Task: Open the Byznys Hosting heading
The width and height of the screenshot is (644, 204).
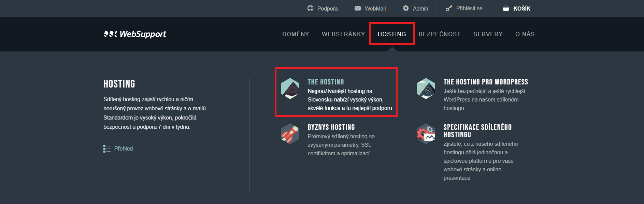Action: (x=331, y=127)
